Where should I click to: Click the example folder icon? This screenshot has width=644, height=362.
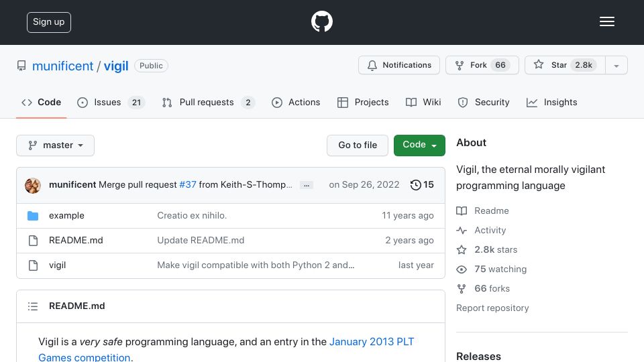tap(33, 215)
